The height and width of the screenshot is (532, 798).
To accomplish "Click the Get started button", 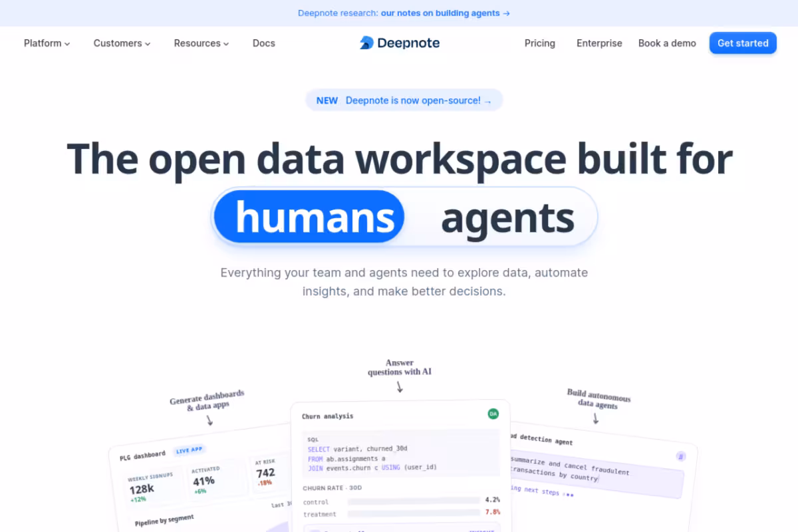I will pyautogui.click(x=743, y=43).
